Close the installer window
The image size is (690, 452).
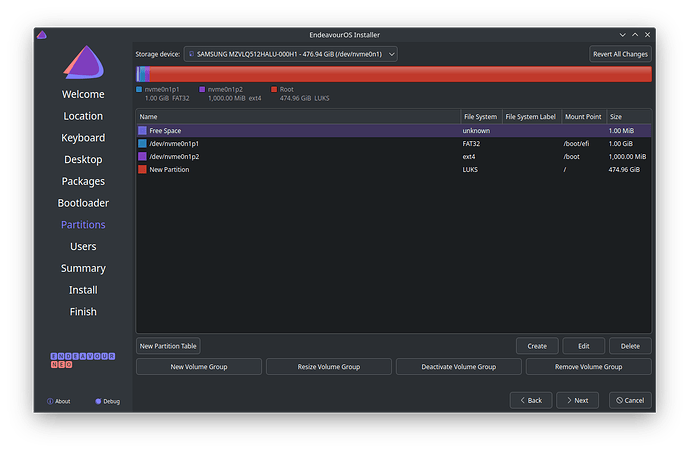coord(647,35)
